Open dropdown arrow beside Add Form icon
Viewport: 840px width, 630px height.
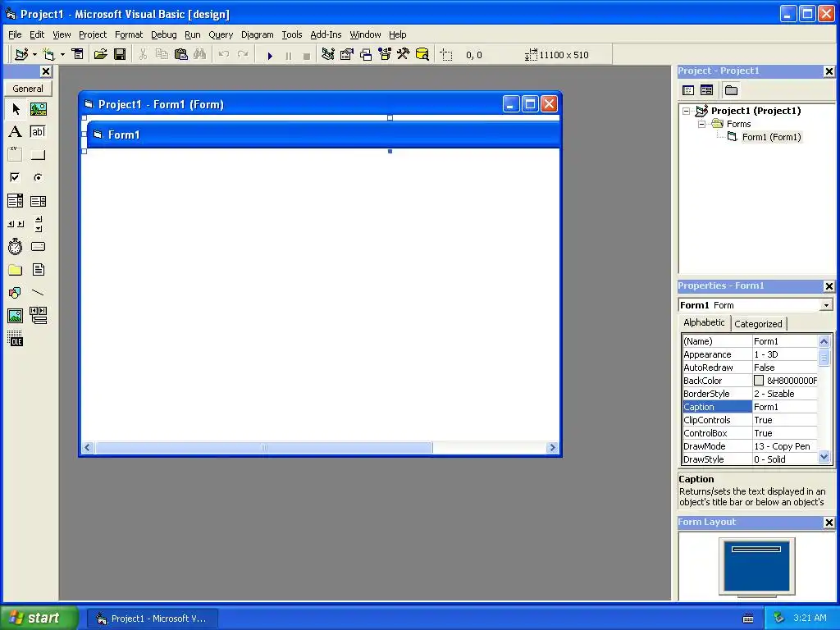(x=62, y=55)
